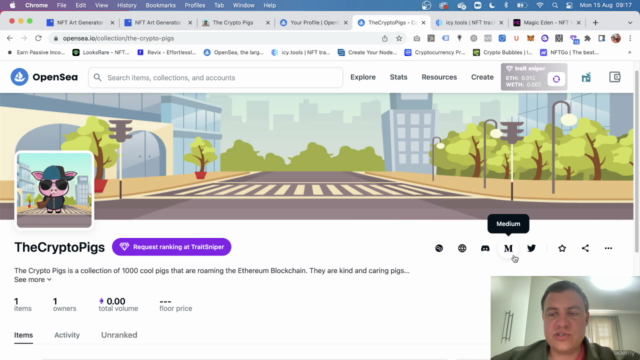Open the Discord link icon
640x360 pixels.
pyautogui.click(x=485, y=248)
